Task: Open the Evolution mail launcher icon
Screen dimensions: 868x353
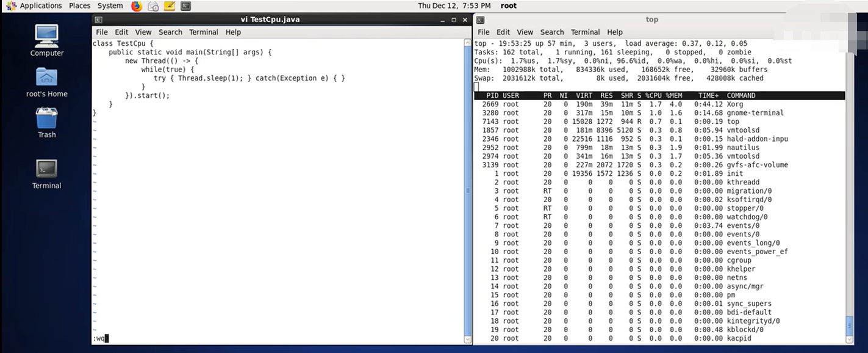Action: pos(153,6)
